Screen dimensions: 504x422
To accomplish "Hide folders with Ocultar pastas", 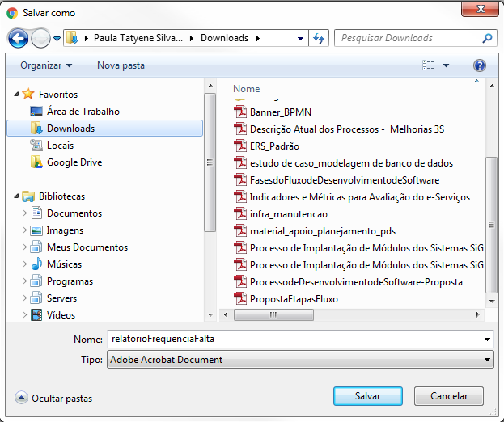I will coord(53,398).
